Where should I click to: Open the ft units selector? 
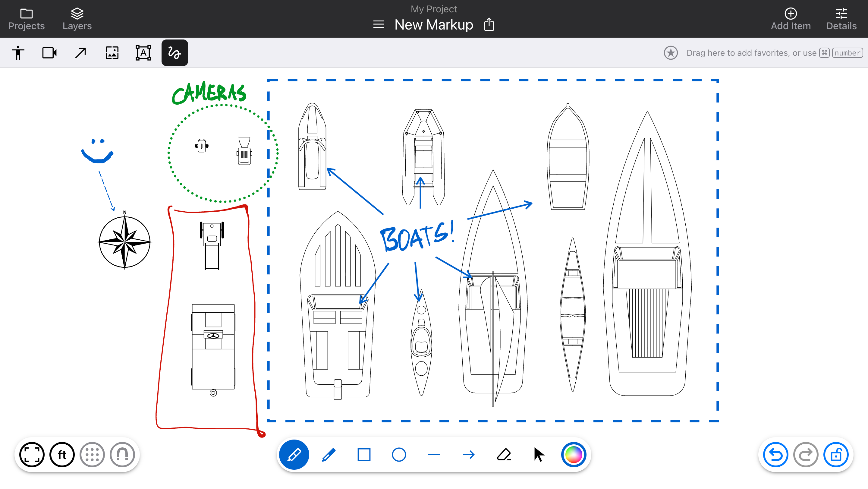click(62, 455)
